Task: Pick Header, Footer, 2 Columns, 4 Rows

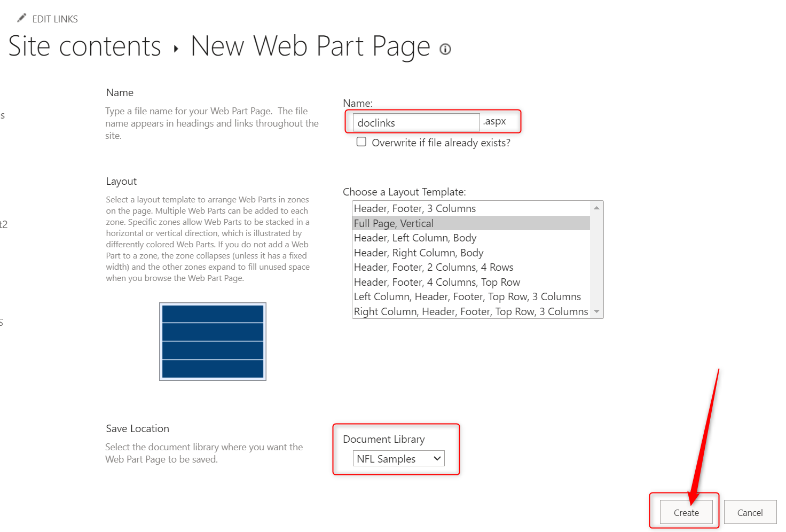Action: point(471,267)
